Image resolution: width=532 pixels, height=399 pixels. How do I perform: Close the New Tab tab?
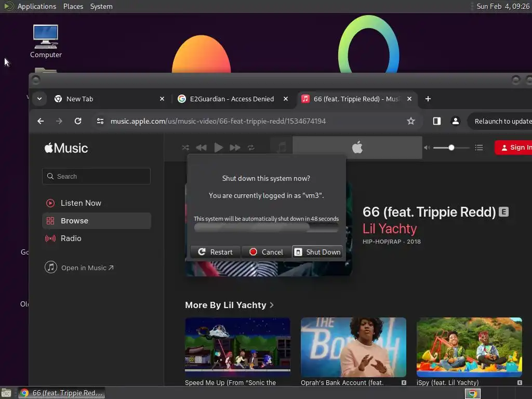pyautogui.click(x=162, y=99)
